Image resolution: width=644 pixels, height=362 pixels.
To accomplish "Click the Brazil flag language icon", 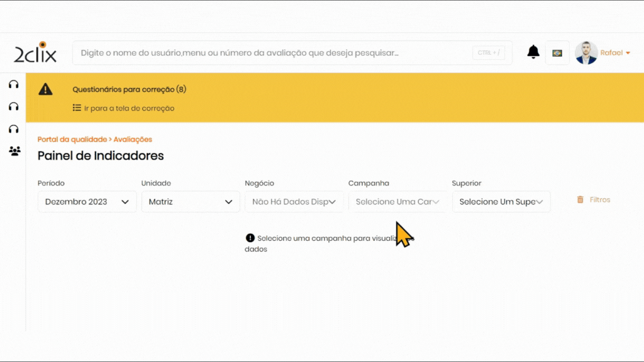I will coord(557,53).
